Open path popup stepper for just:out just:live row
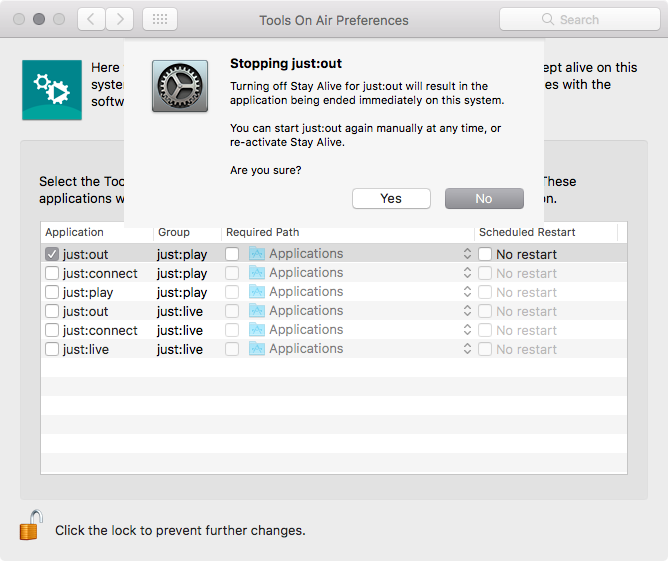The image size is (668, 561). click(467, 311)
